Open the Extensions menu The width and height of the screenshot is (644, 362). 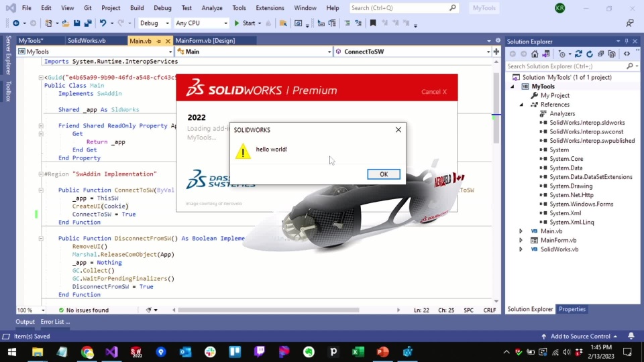coord(270,8)
